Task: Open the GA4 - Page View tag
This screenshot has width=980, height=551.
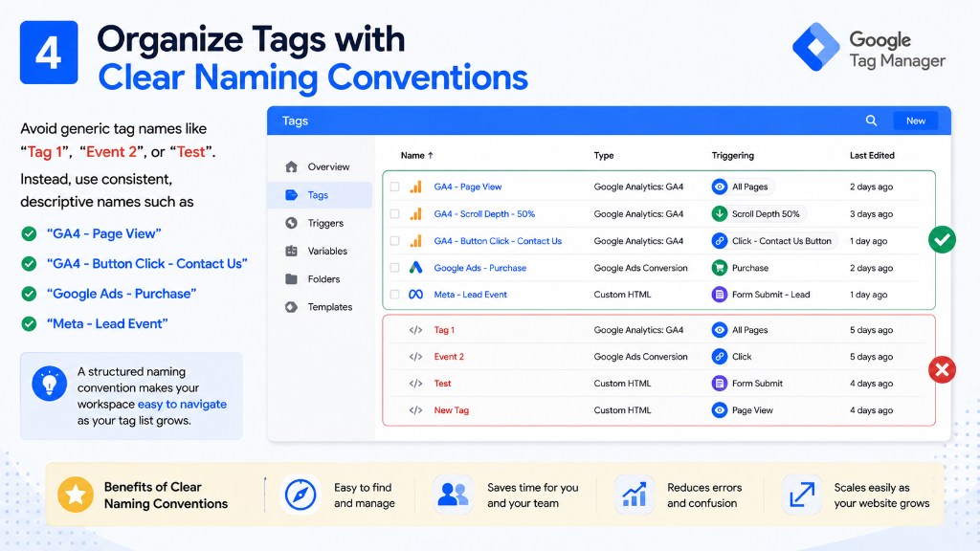Action: tap(467, 187)
